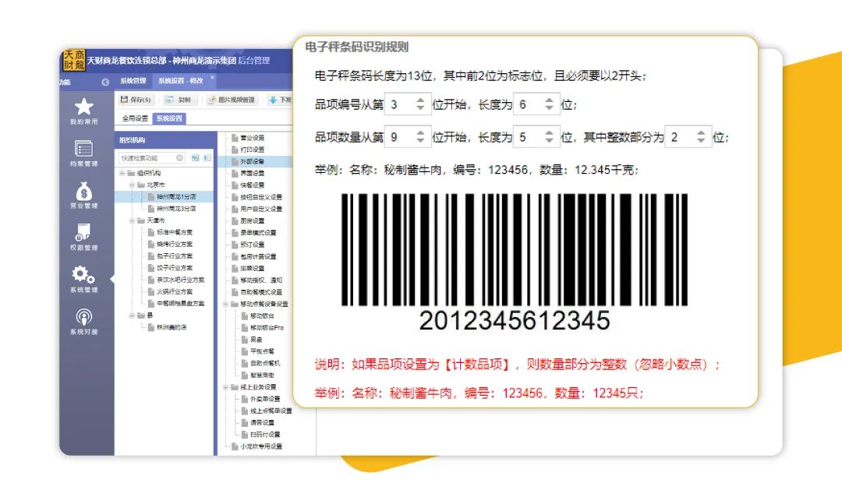Open 自助餐模式设置 in the settings tree

261,292
